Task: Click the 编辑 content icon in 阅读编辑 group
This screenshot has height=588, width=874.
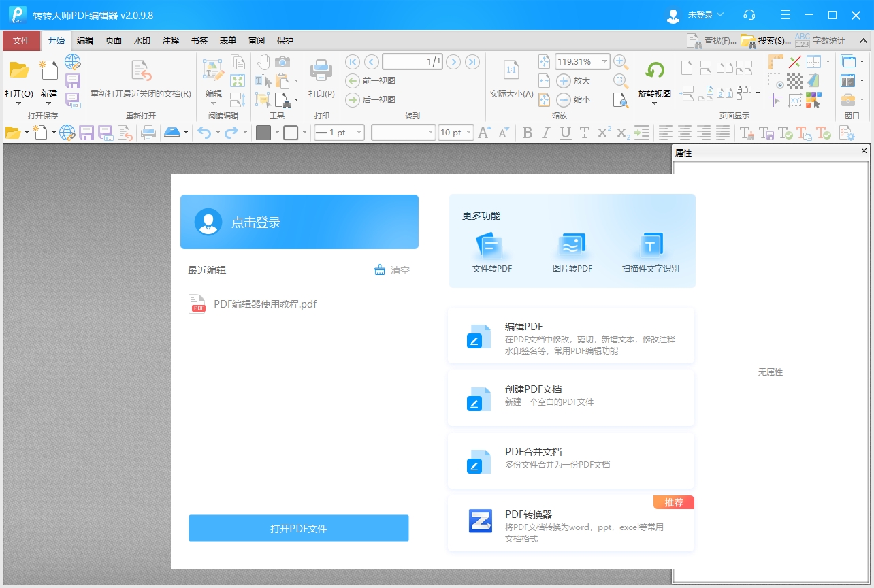Action: (x=214, y=71)
